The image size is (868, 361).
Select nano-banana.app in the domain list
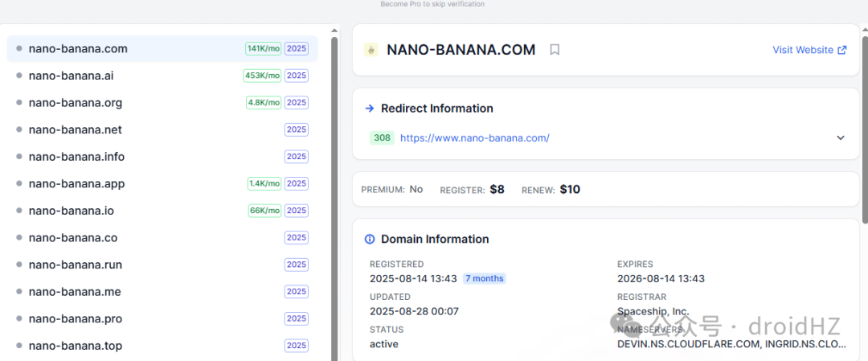pos(162,184)
